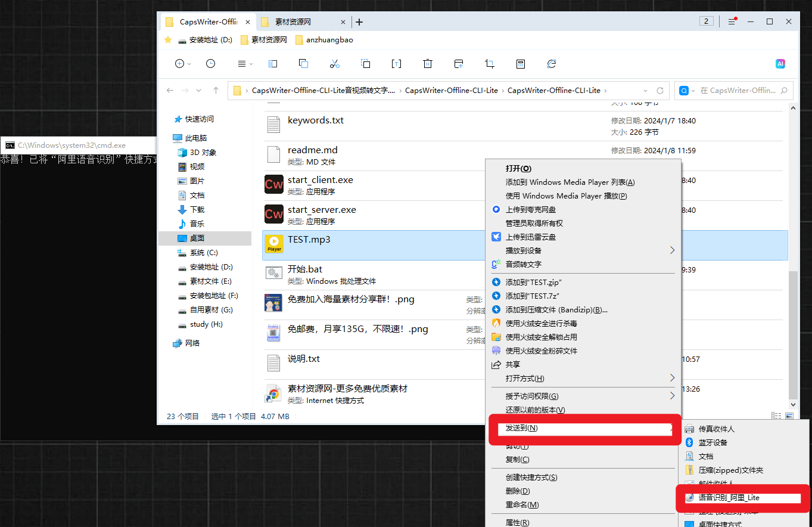Click the New folder toolbar icon
The height and width of the screenshot is (527, 812).
coord(458,64)
